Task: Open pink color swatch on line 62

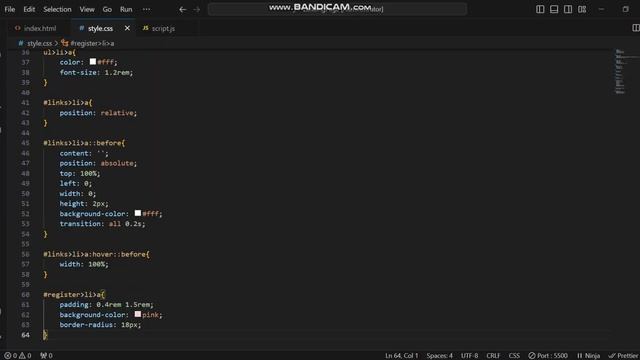Action: click(x=138, y=314)
